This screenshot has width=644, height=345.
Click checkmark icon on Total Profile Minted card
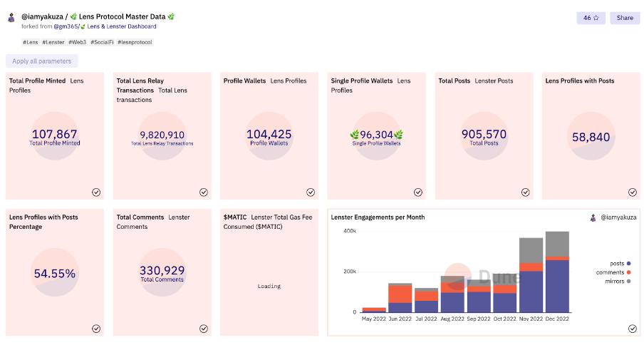(96, 192)
